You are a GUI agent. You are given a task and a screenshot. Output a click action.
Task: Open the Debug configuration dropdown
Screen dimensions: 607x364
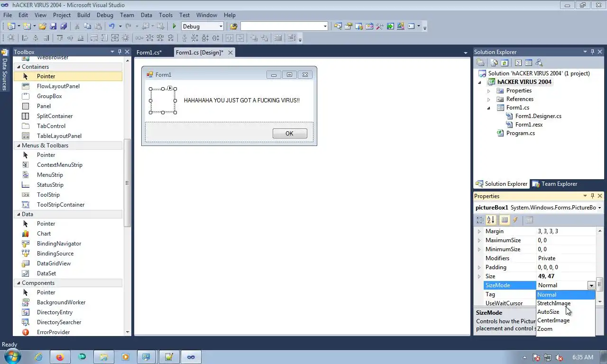(x=221, y=27)
